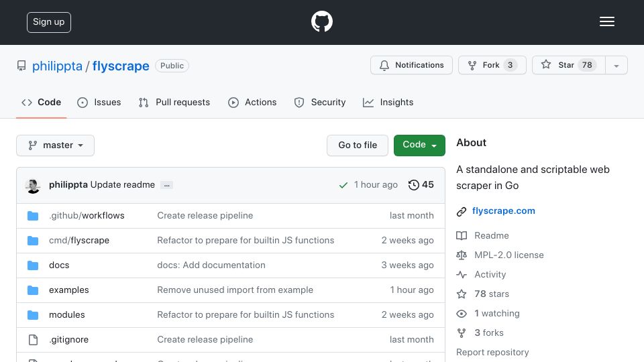The image size is (644, 362).
Task: Open the Activity link
Action: (x=490, y=275)
